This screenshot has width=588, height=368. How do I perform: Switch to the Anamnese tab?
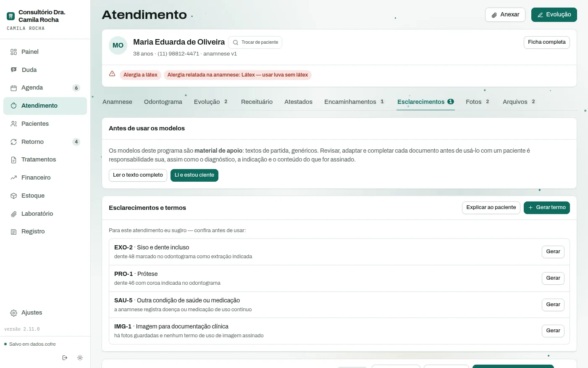[117, 102]
